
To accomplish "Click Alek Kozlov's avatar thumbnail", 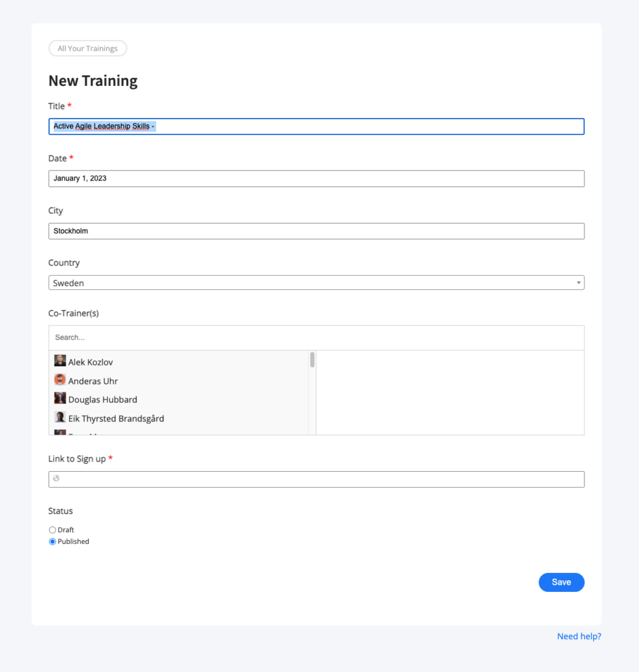I will click(60, 360).
